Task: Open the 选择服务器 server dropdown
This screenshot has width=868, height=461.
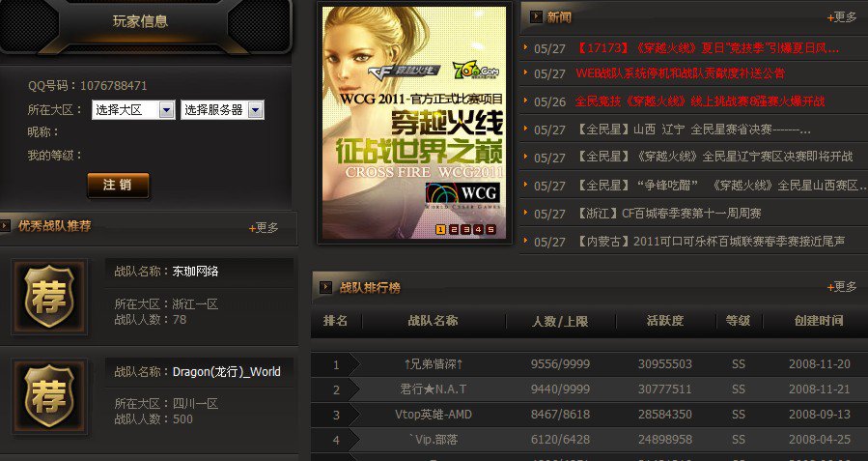Action: click(x=222, y=110)
